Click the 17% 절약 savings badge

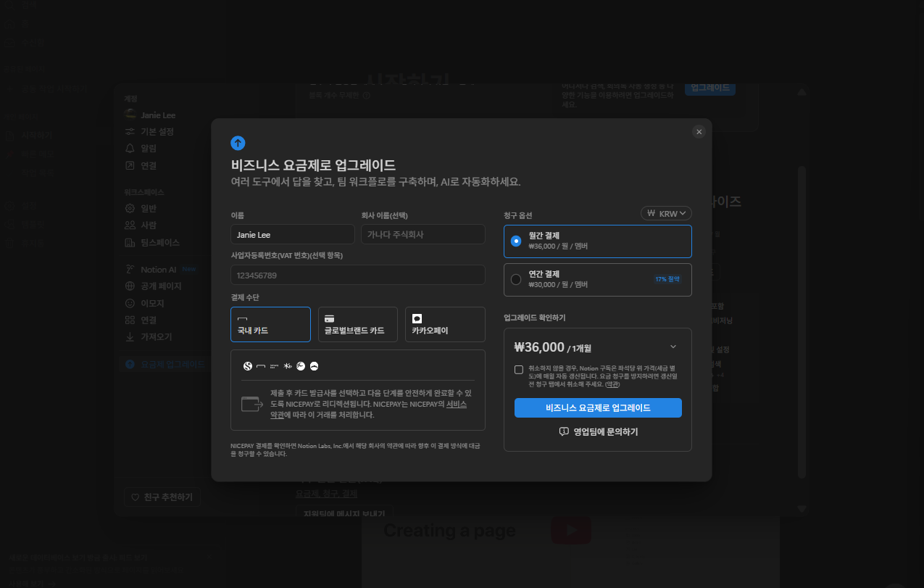(667, 279)
